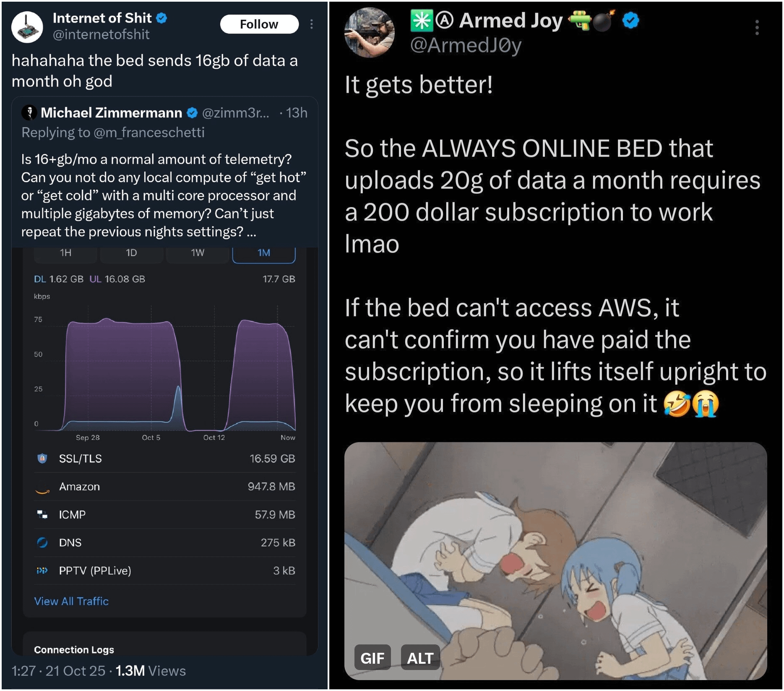Click the Internet of Shit verified badge
Viewport: 784px width, 691px height.
click(162, 18)
